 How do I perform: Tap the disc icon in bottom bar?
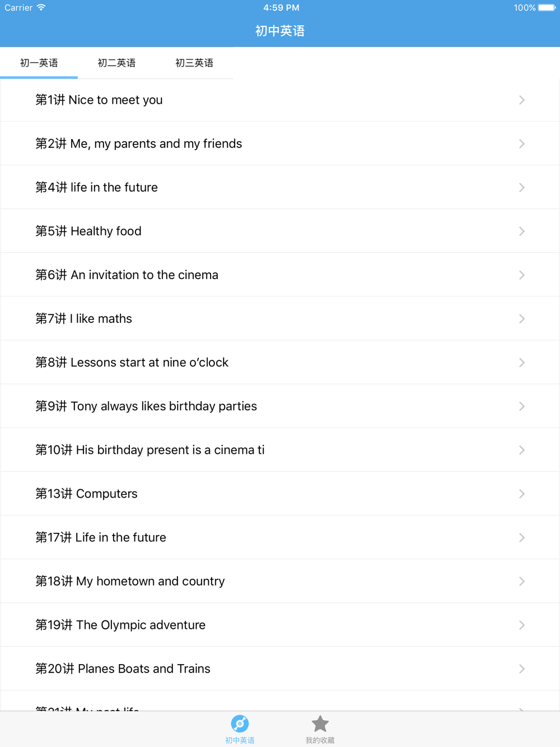(x=240, y=724)
